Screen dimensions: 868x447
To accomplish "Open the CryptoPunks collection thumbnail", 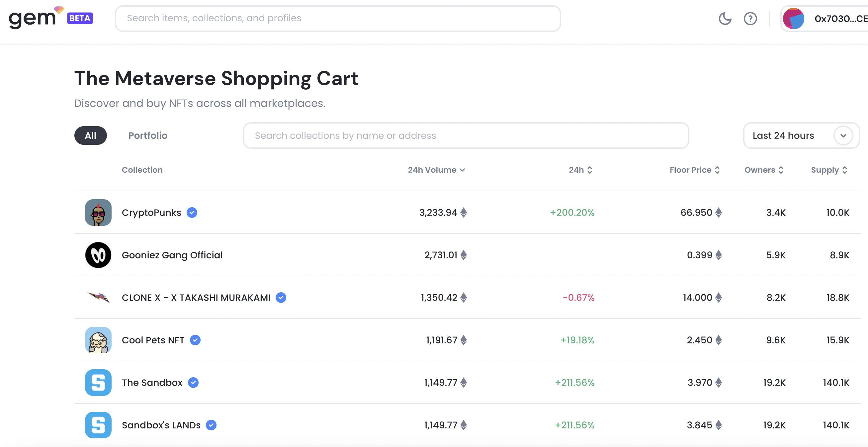I will pos(98,213).
